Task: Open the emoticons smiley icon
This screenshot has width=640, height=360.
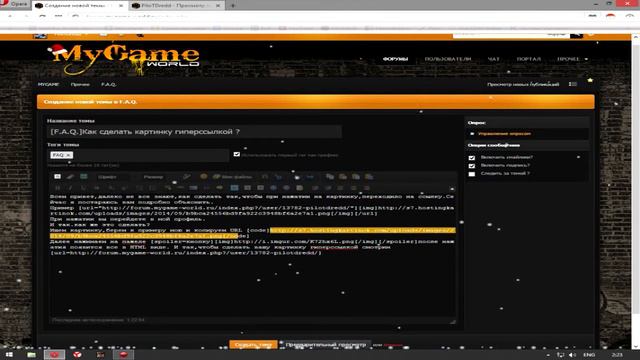Action: 203,176
